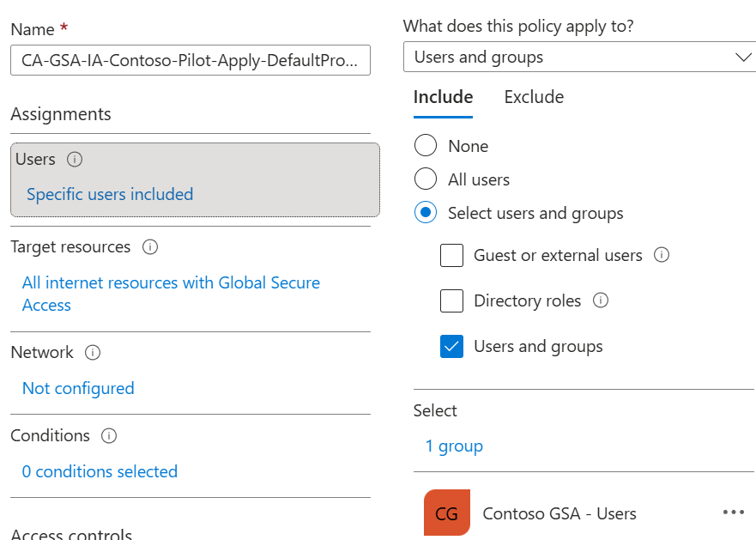
Task: Check the Directory roles checkbox
Action: coord(451,300)
